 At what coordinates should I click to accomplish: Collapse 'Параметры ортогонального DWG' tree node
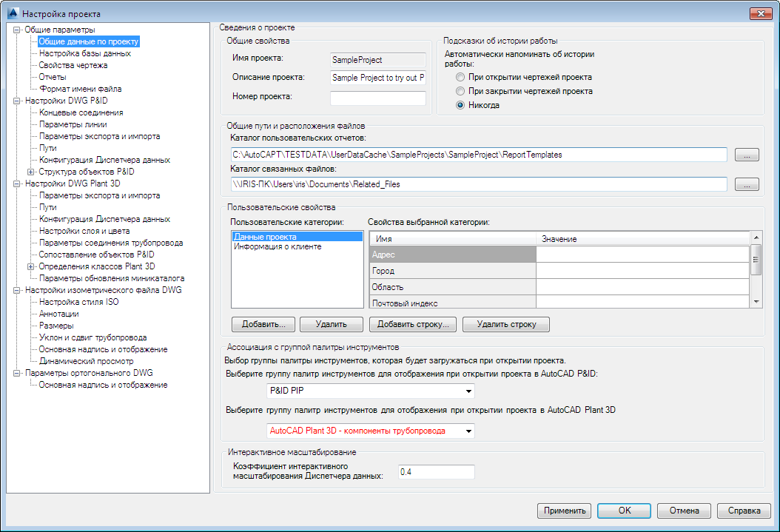(x=17, y=373)
